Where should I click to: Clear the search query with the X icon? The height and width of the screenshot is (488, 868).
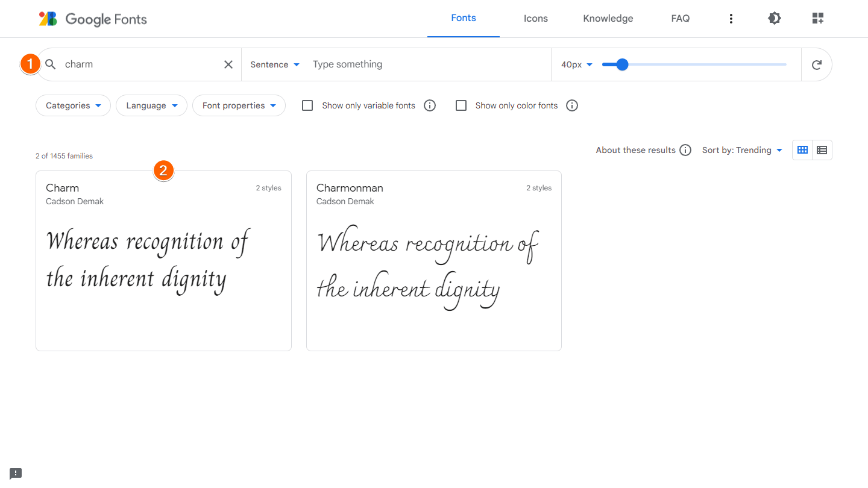tap(228, 64)
